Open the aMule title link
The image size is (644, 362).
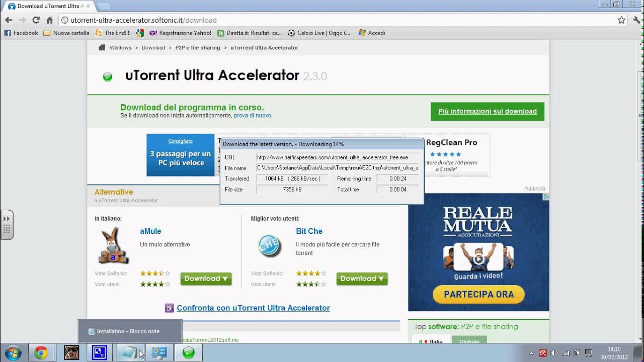[x=150, y=231]
